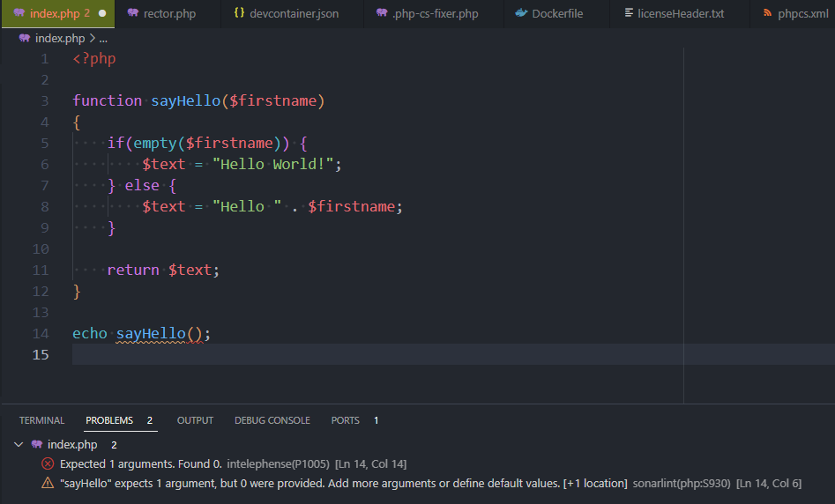Click the ports count badge 1
The height and width of the screenshot is (504, 835).
coord(376,420)
